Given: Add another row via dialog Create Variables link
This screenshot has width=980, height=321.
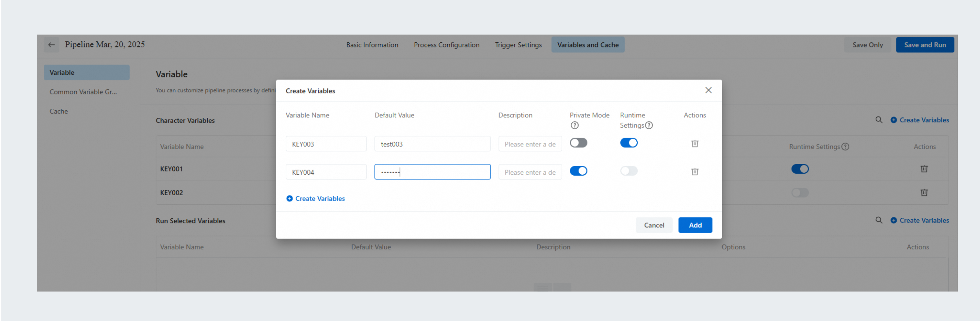Looking at the screenshot, I should [x=320, y=199].
